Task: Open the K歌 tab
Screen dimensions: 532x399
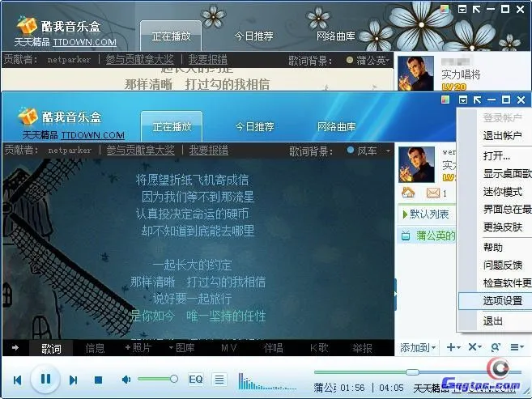Action: 319,348
